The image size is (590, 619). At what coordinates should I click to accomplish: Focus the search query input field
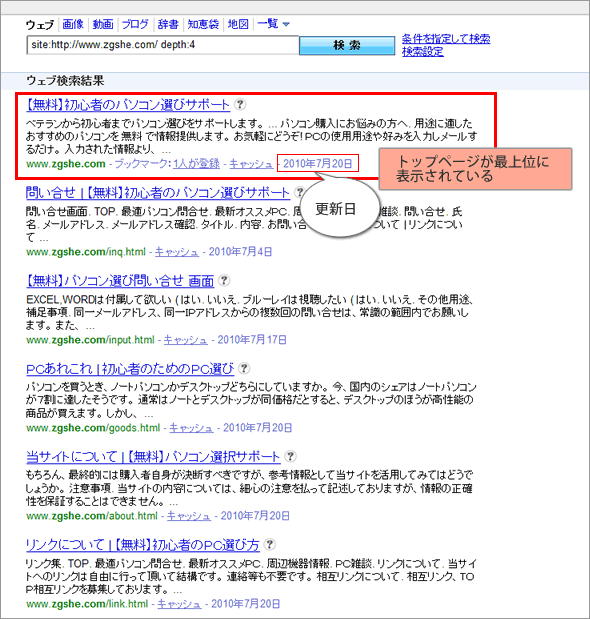pyautogui.click(x=163, y=45)
